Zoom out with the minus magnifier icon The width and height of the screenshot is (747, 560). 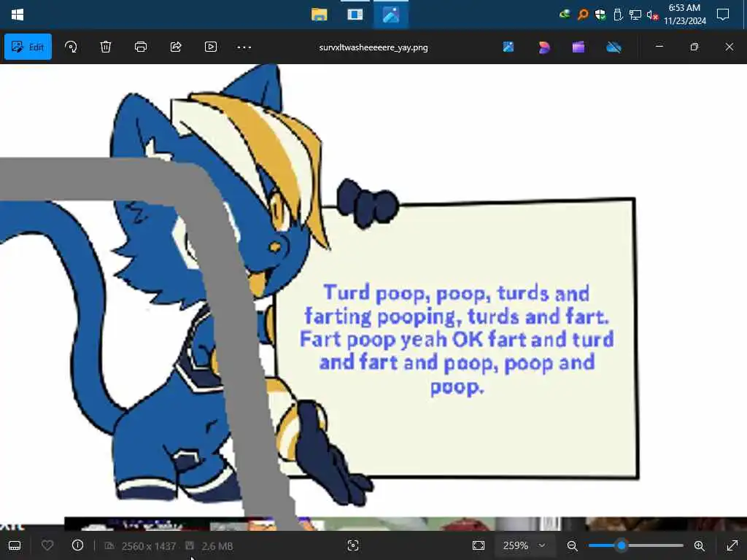click(x=572, y=545)
